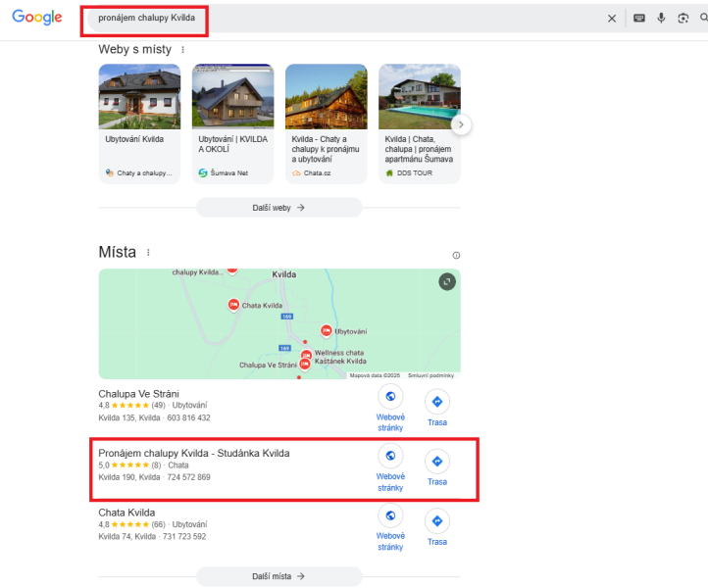
Task: Click 'Smluvní podmínky' map link
Action: tap(430, 375)
